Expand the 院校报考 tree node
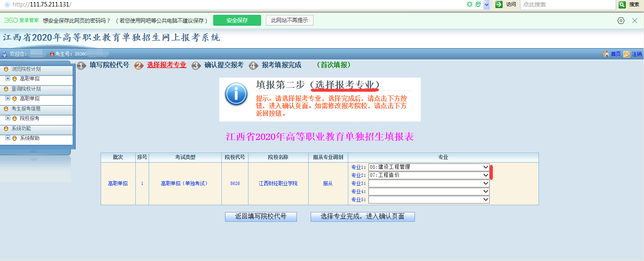Image resolution: width=644 pixels, height=261 pixels. 8,118
